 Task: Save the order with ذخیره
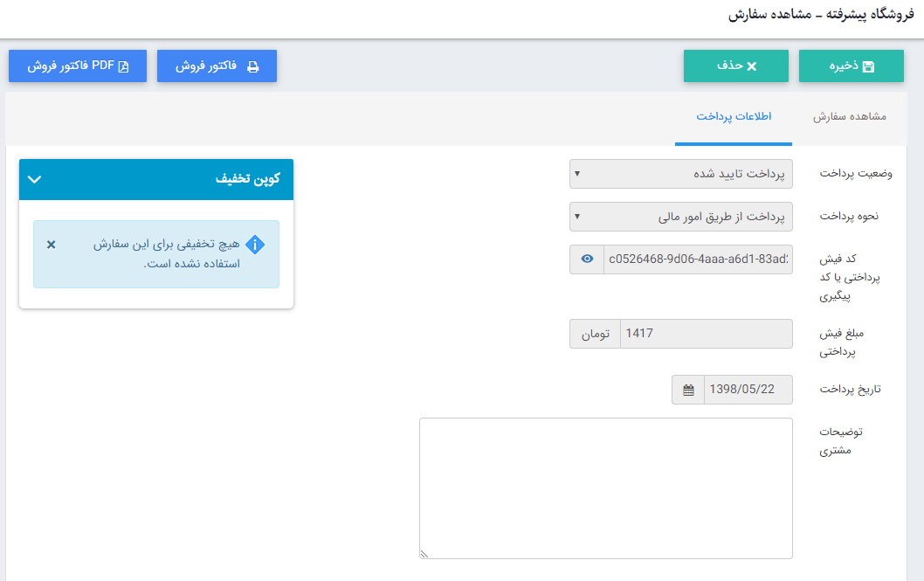pos(851,66)
